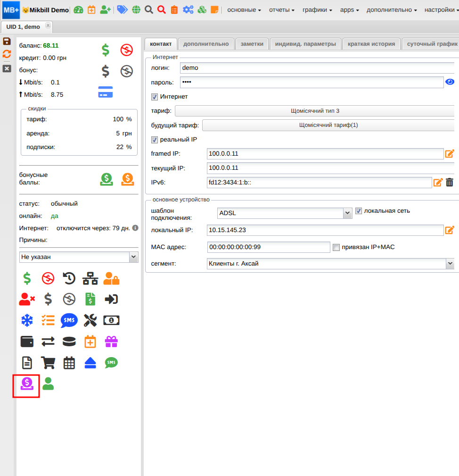
Task: Click the orange user-lock icon
Action: tap(111, 278)
